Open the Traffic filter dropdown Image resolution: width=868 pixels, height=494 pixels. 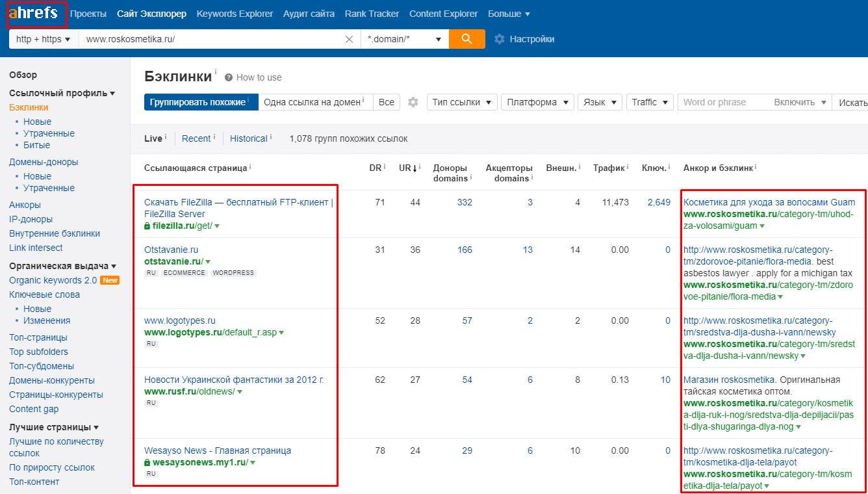click(650, 102)
